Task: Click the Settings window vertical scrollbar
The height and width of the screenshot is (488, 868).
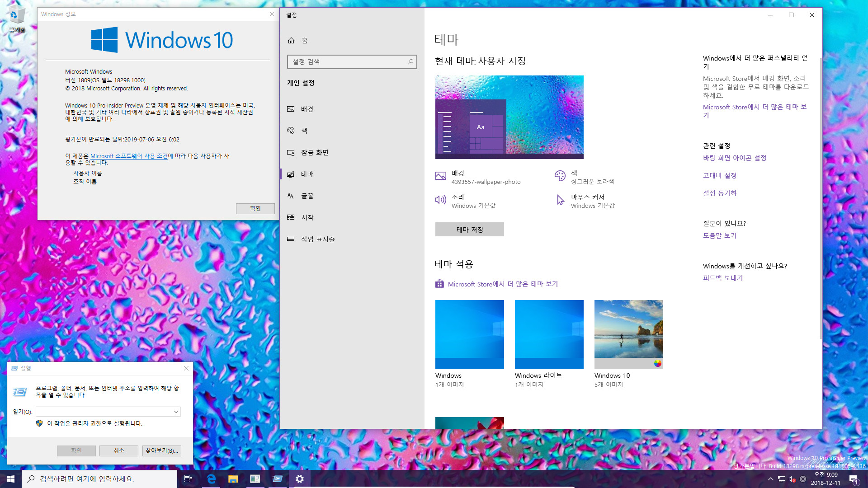Action: (821, 199)
